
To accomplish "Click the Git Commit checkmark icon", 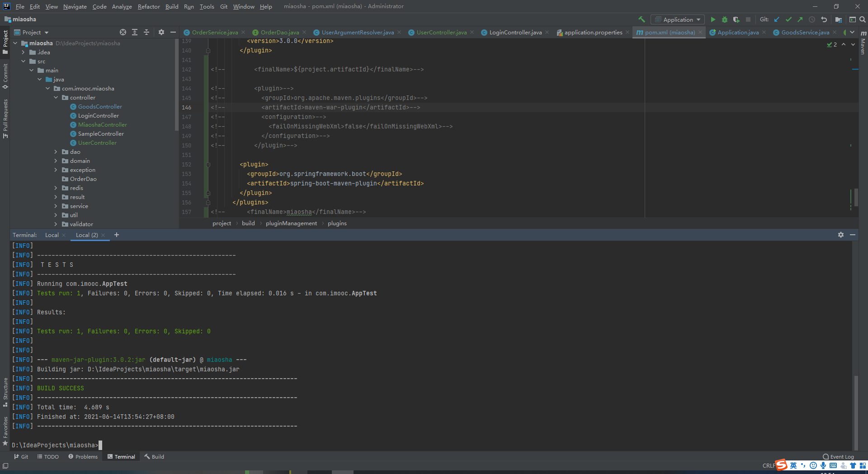I will click(x=788, y=19).
